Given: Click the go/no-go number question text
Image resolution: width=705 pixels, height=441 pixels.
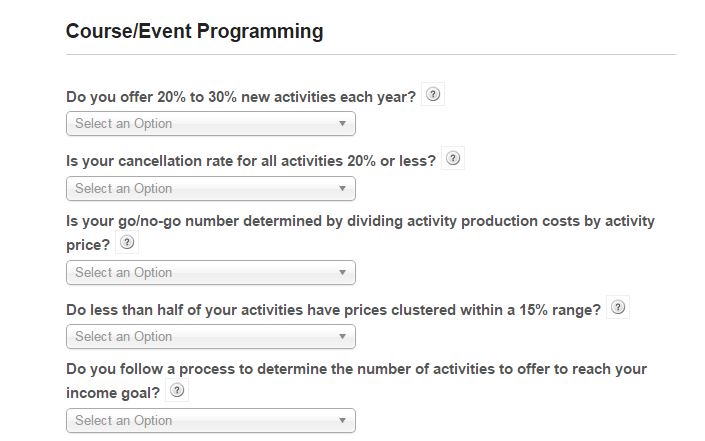Looking at the screenshot, I should point(360,221).
